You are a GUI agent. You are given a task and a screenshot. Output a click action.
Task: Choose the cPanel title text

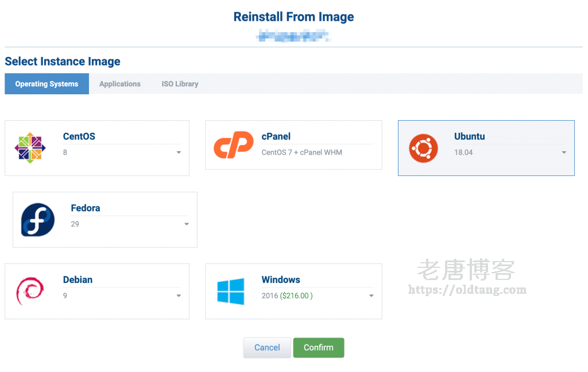coord(276,136)
